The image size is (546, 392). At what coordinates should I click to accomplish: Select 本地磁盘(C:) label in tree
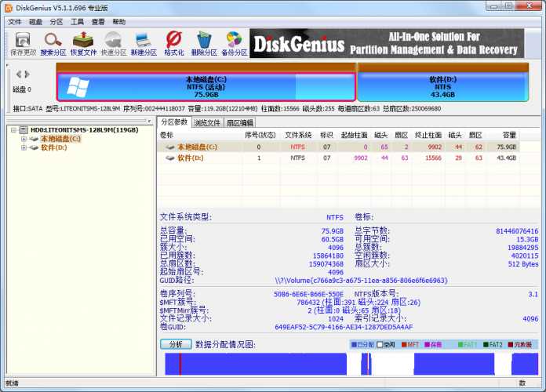point(60,139)
